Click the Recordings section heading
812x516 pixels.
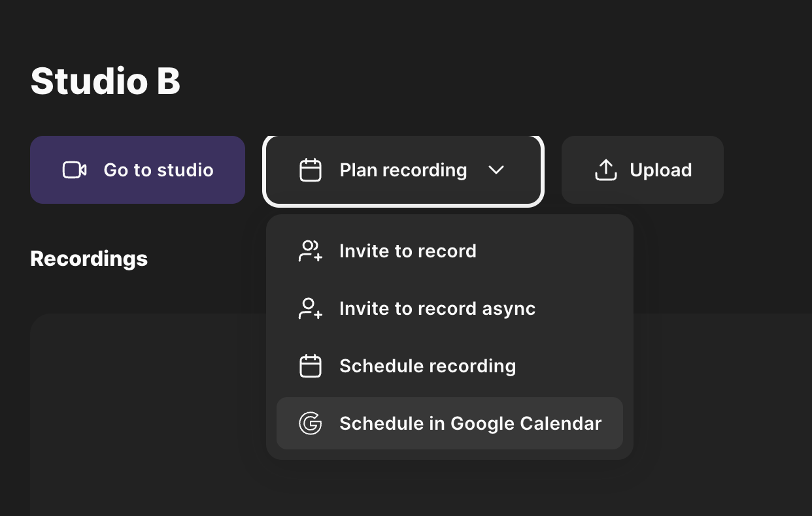(x=89, y=259)
